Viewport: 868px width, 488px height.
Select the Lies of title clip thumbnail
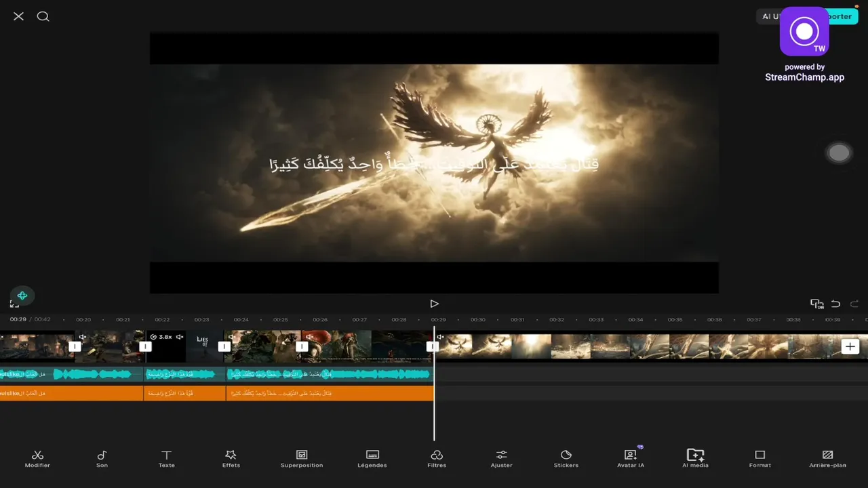[x=203, y=346]
